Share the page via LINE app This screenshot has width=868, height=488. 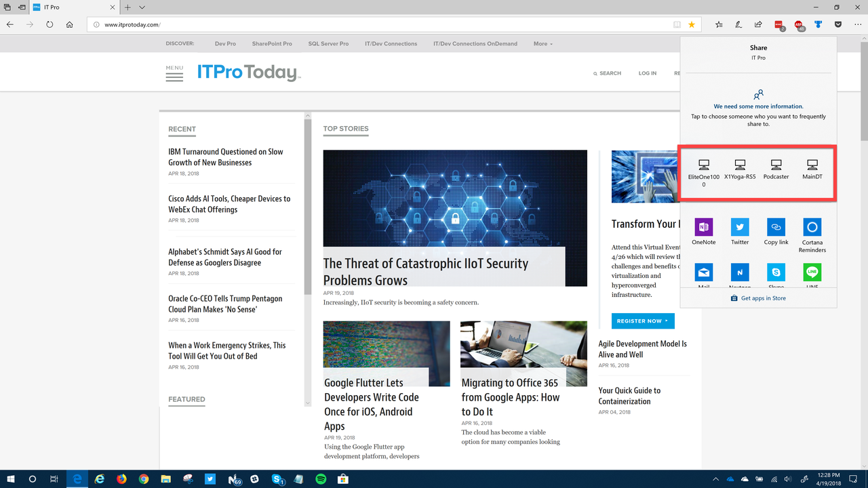(x=812, y=276)
